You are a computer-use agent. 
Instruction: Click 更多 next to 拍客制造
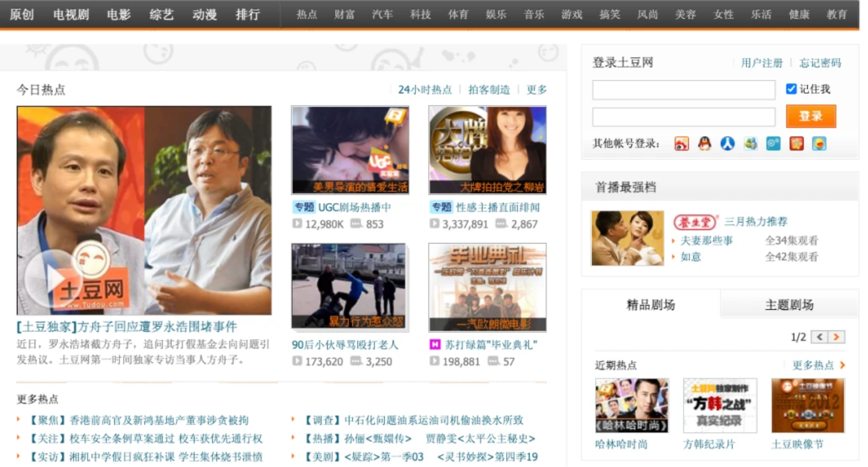coord(536,90)
